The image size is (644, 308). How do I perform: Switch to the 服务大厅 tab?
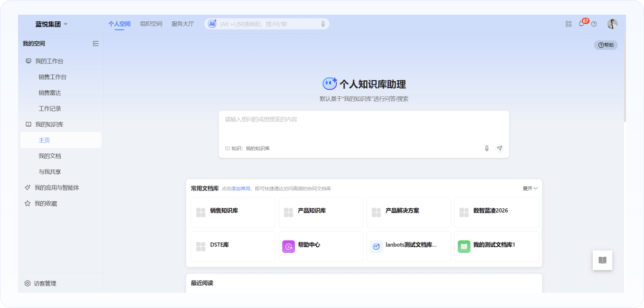182,24
